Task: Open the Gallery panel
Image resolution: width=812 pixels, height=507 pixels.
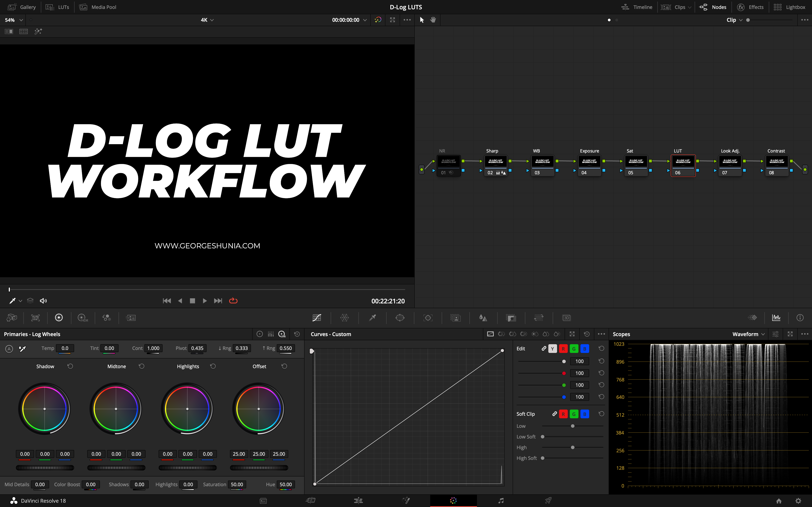Action: 22,7
